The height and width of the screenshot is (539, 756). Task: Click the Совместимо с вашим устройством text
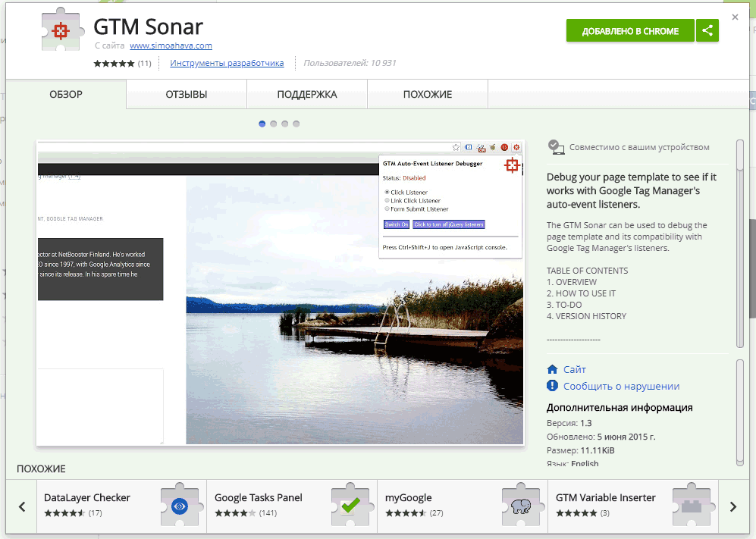639,148
